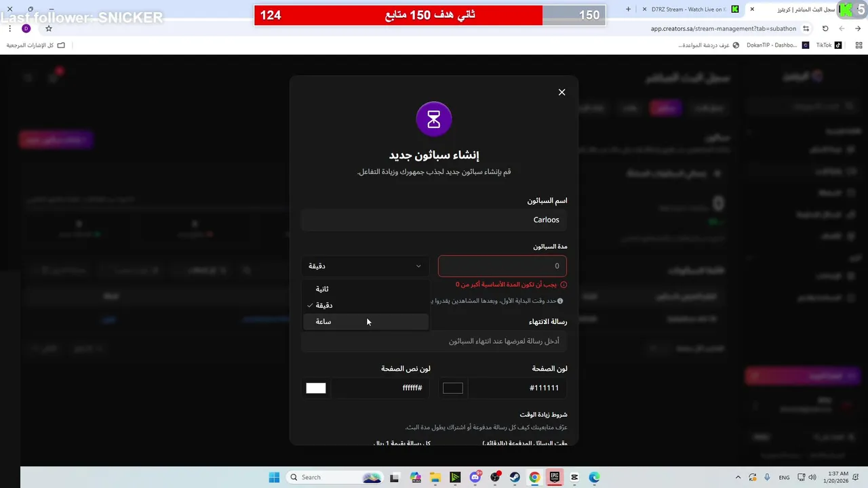This screenshot has height=488, width=868.
Task: Open a new browser tab
Action: click(x=628, y=9)
